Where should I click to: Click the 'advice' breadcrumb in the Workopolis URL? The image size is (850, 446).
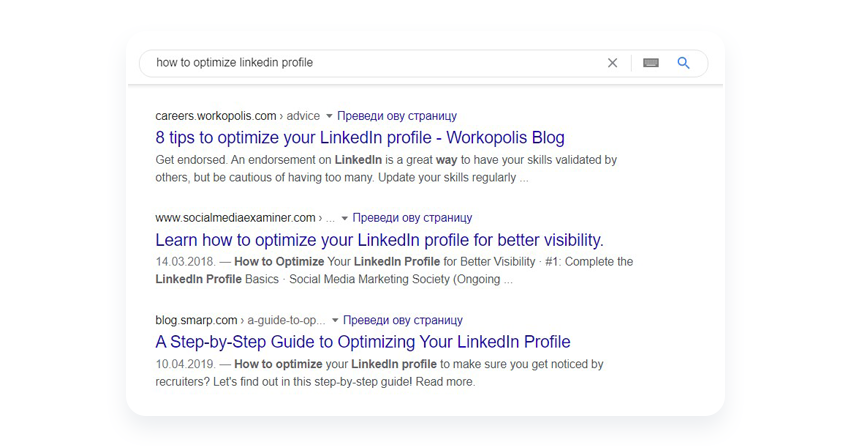tap(303, 116)
